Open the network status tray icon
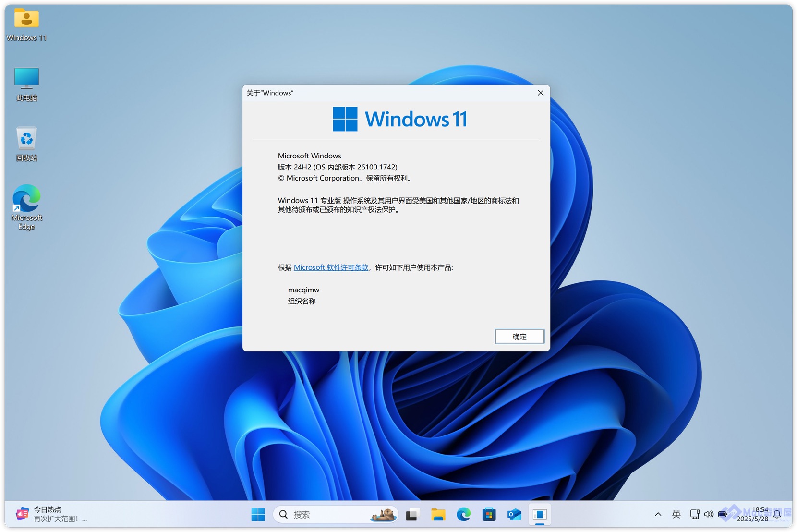Image resolution: width=797 pixels, height=532 pixels. pyautogui.click(x=694, y=515)
